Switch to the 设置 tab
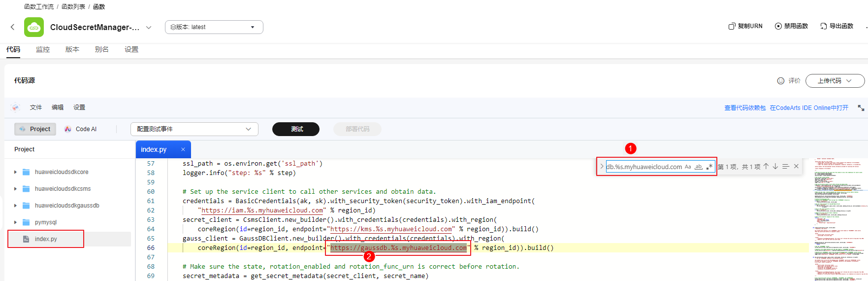This screenshot has width=868, height=281. coord(131,49)
